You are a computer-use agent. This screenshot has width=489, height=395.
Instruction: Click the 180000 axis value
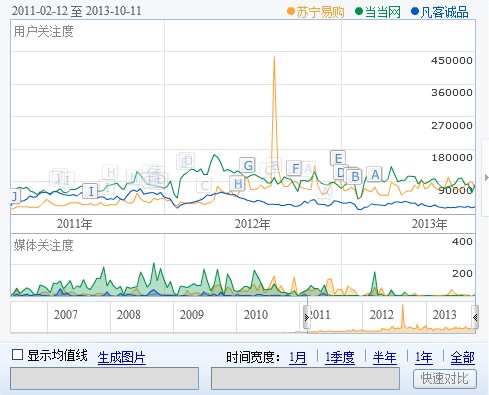[x=452, y=157]
